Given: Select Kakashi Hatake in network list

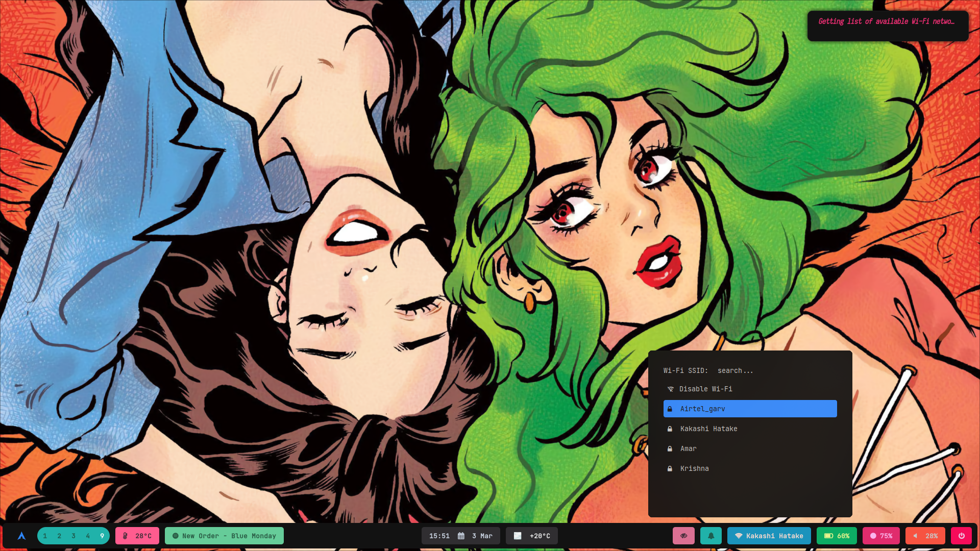Looking at the screenshot, I should coord(708,429).
